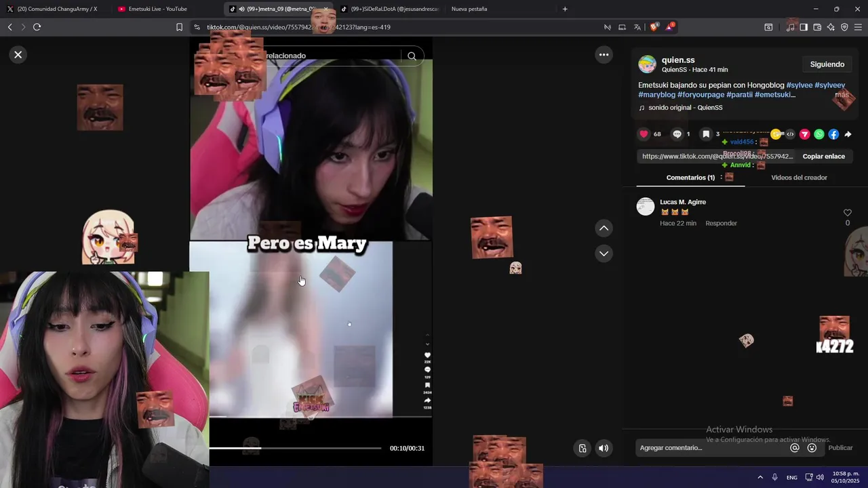
Task: Reload the current page
Action: [37, 27]
